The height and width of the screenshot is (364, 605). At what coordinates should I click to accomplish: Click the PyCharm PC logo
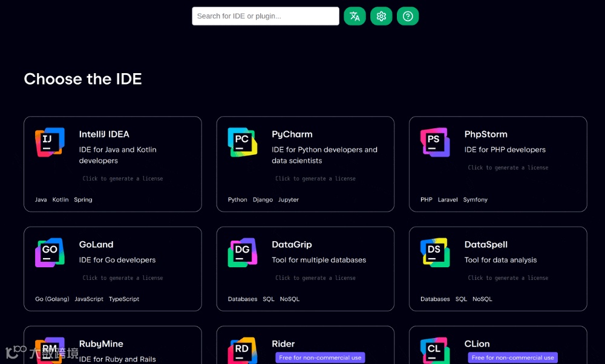[243, 142]
